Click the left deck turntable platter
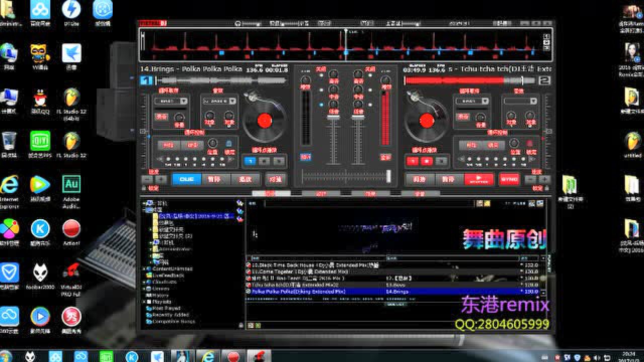This screenshot has width=644, height=362. point(265,120)
